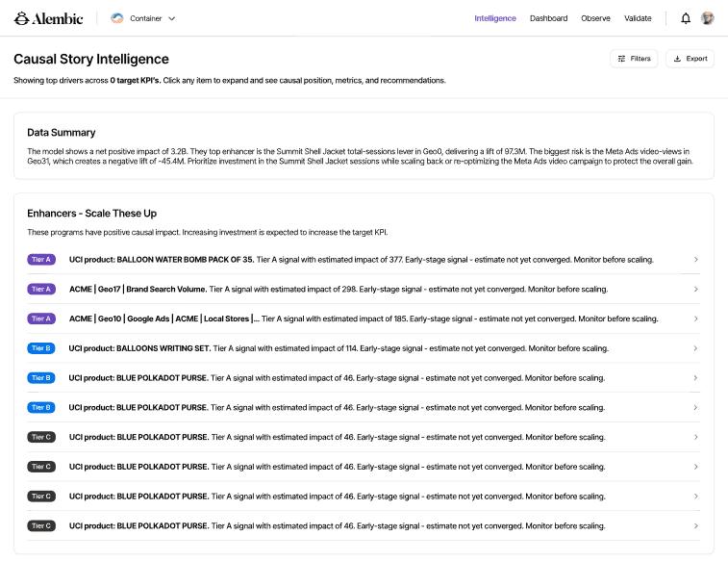The image size is (728, 561).
Task: Click "estimated impact of 114" text
Action: [316, 348]
